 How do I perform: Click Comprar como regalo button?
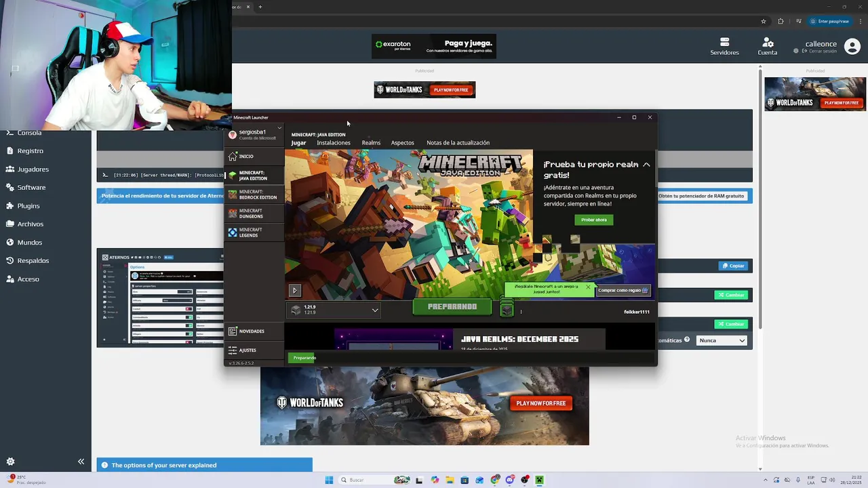click(x=623, y=290)
